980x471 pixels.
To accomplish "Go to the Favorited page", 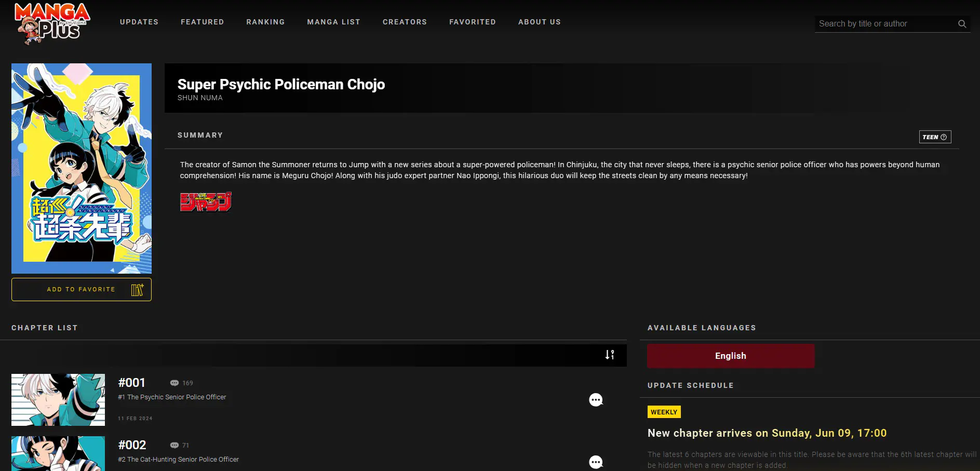I will 473,22.
